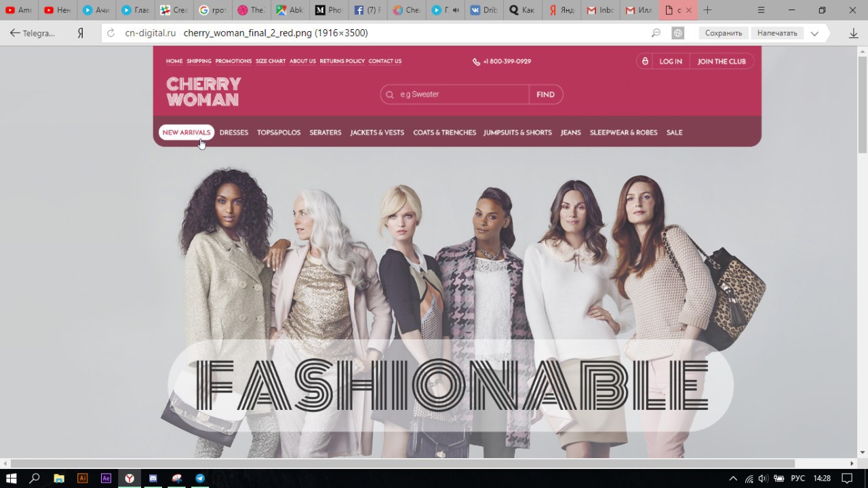Screen dimensions: 868x488
Task: Open the downloads arrow icon
Action: click(x=854, y=33)
